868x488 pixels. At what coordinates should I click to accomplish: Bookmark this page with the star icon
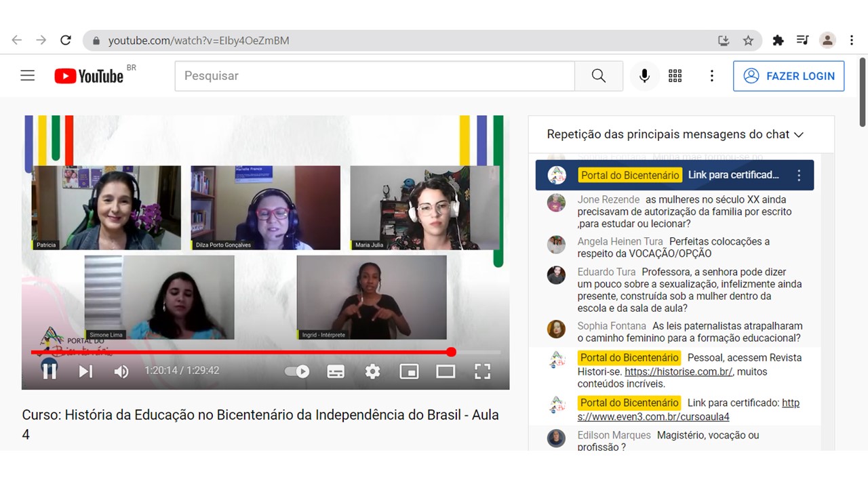[748, 41]
